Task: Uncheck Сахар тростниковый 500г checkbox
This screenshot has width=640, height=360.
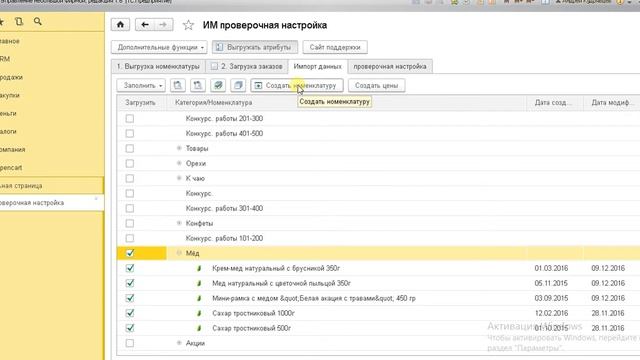Action: 130,328
